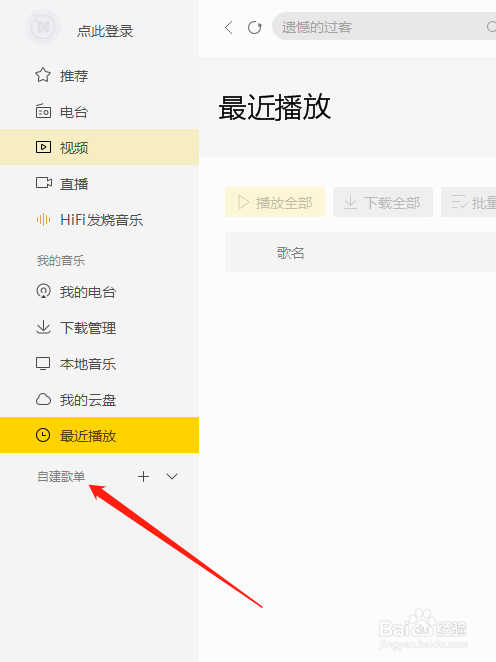Click the 自建歌单 section label
Screen dimensions: 496x662
pyautogui.click(x=61, y=477)
